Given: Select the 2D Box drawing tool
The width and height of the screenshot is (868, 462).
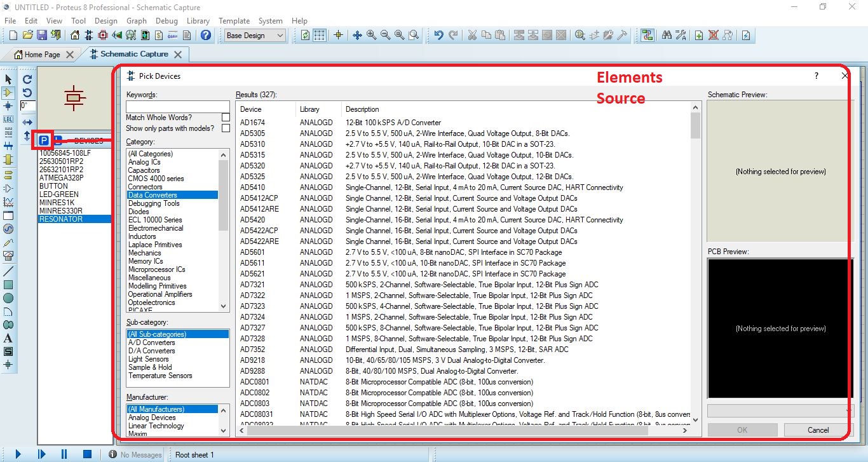Looking at the screenshot, I should coord(8,285).
